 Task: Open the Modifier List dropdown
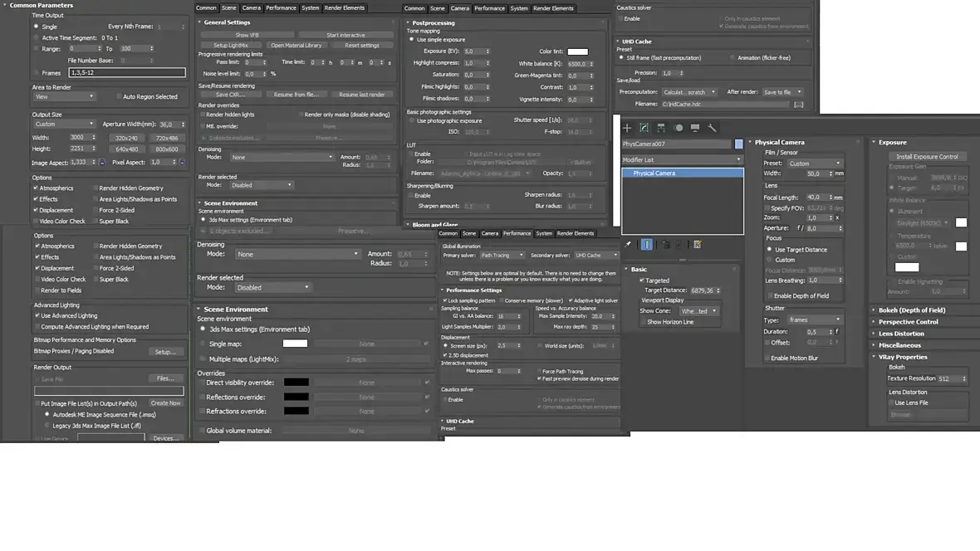coord(682,160)
